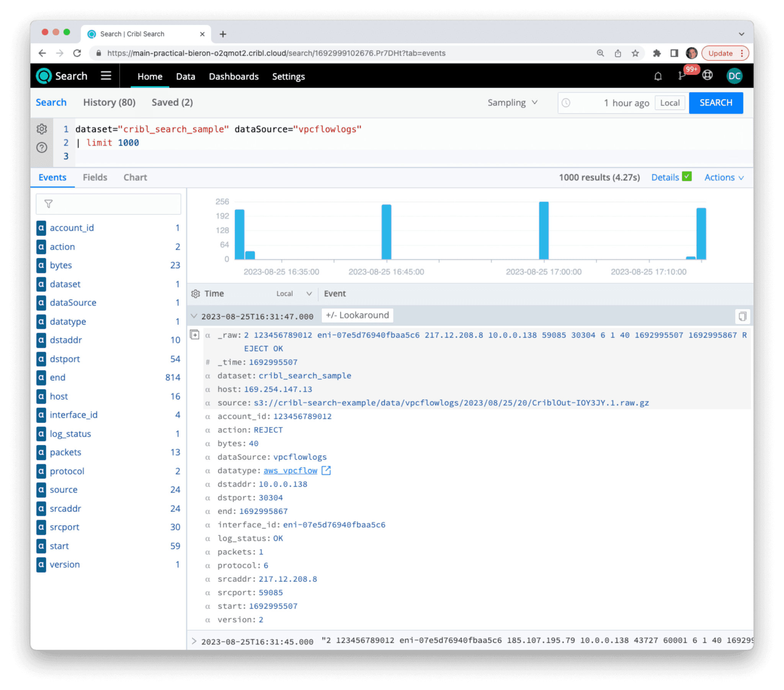Switch to the Fields tab

point(95,177)
